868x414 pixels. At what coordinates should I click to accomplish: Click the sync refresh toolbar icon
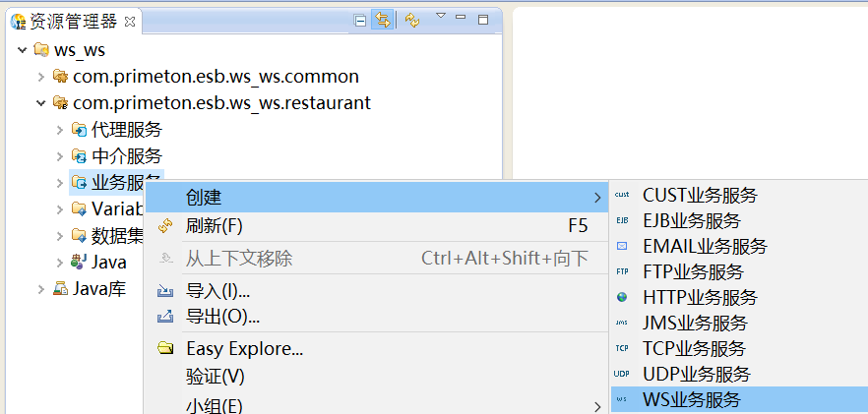pos(412,20)
